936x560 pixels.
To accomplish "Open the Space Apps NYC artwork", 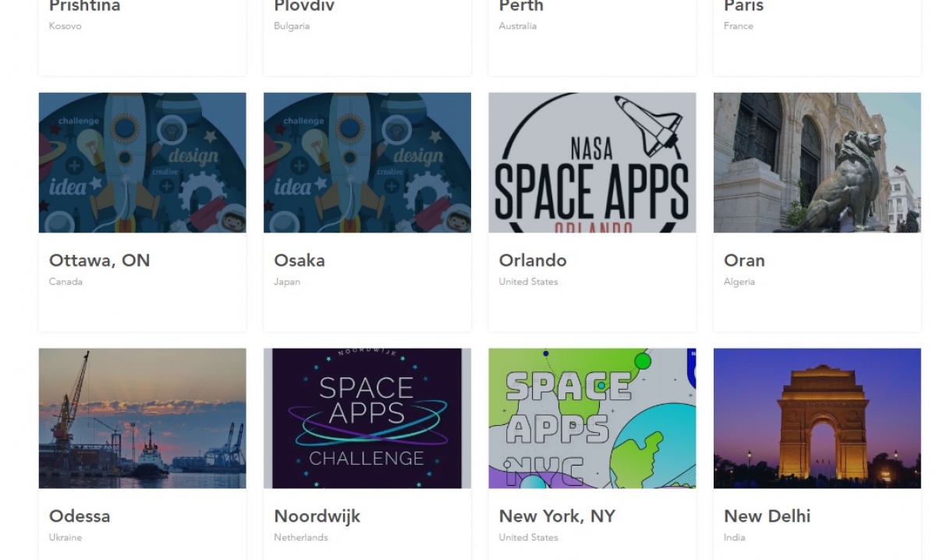I will tap(592, 418).
